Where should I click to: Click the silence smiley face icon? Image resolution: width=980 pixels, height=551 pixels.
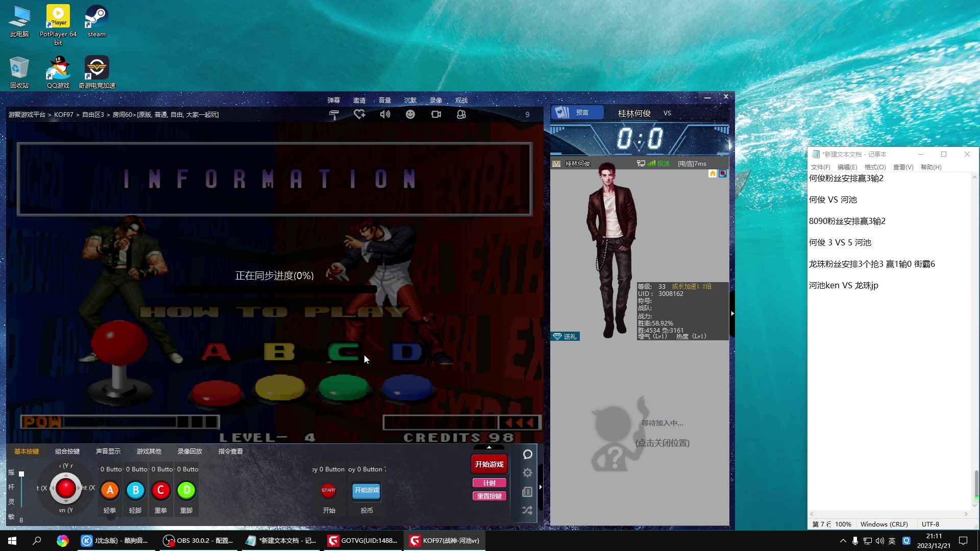click(x=410, y=114)
